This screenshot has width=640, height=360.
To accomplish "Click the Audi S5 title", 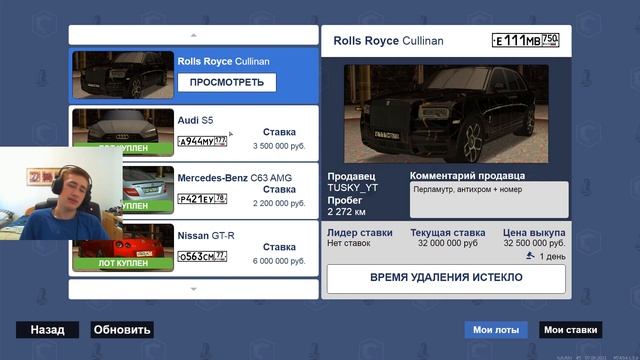I will coord(195,120).
